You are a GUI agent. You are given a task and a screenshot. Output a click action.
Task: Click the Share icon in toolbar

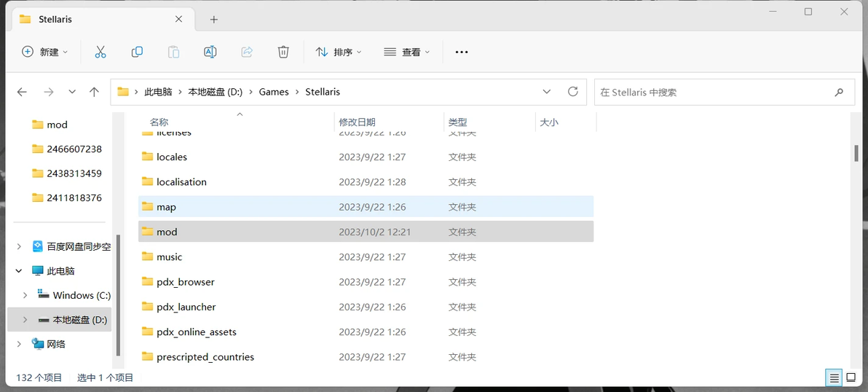[x=247, y=52]
